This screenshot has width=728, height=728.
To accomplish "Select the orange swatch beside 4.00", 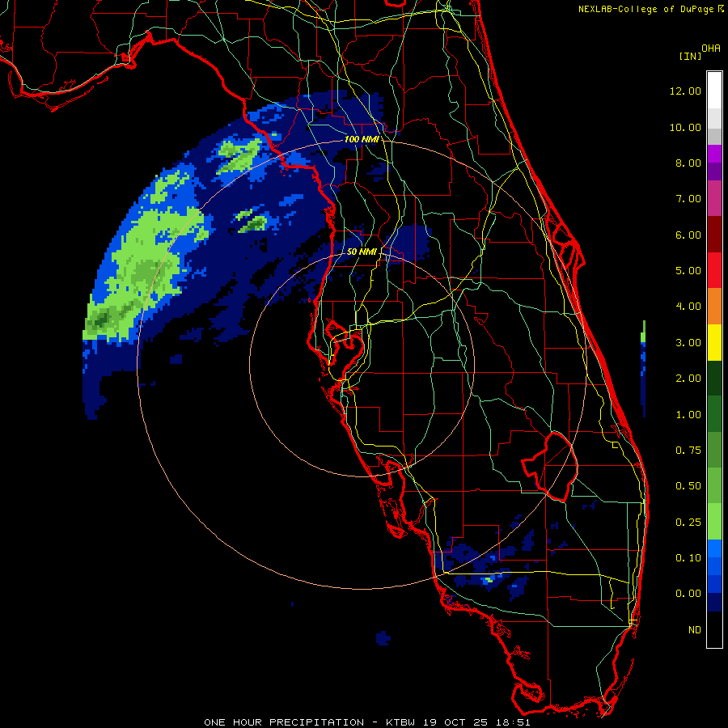I will [x=714, y=307].
